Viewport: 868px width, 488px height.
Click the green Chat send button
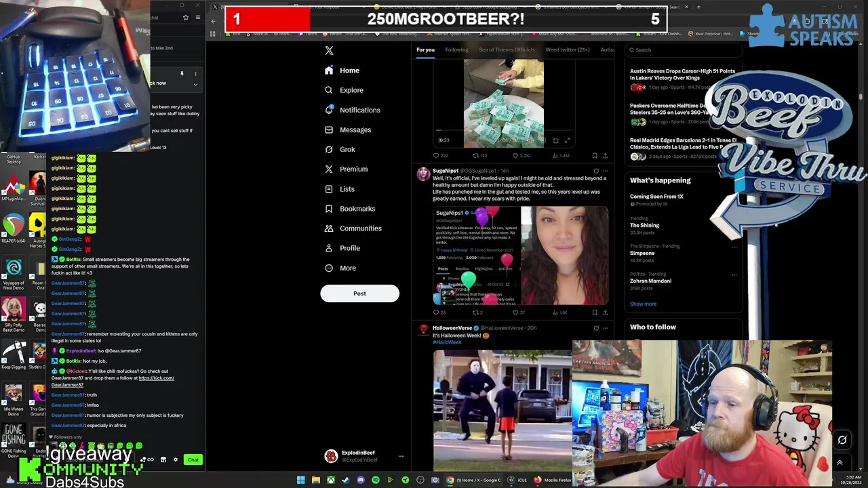193,460
